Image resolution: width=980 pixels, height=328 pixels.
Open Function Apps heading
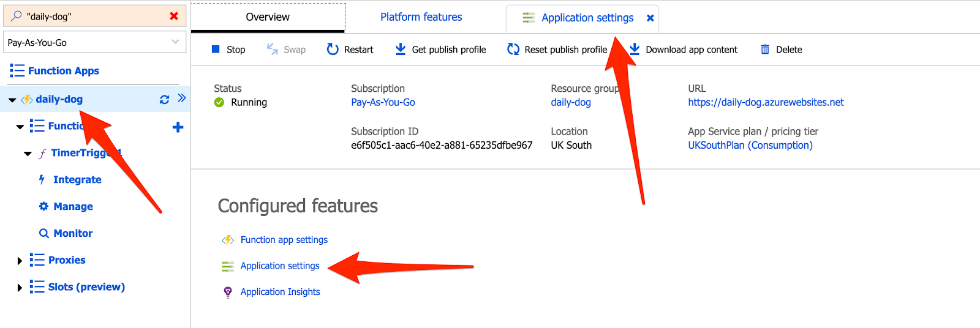(64, 70)
